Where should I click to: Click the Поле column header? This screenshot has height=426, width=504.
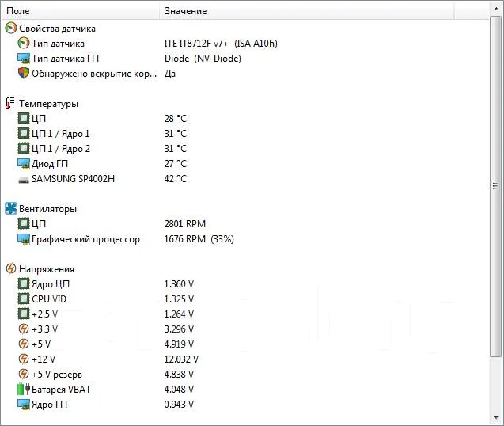click(81, 11)
